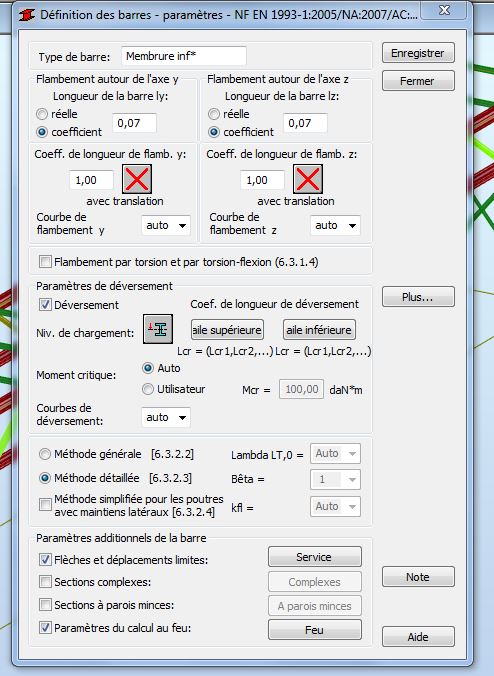Open the Service limits button
The height and width of the screenshot is (676, 494).
point(315,557)
